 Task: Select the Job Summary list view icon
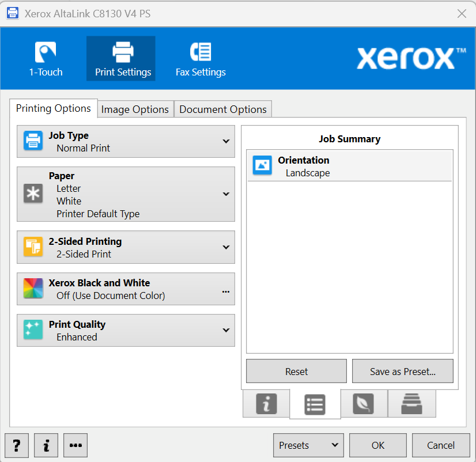(315, 404)
